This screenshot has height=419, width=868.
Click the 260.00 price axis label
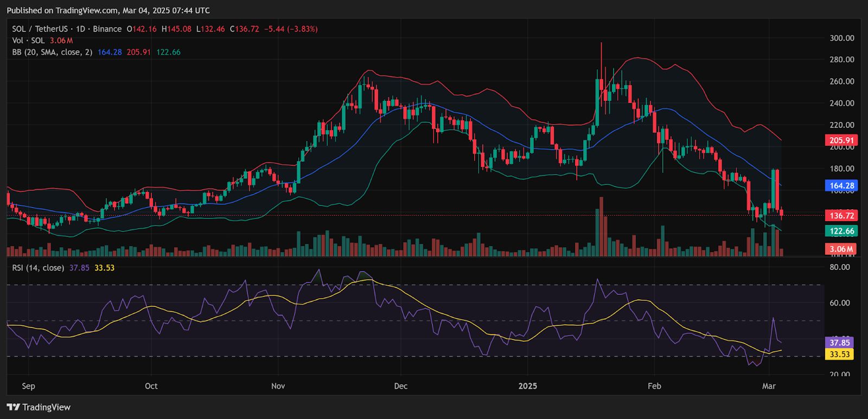[842, 81]
